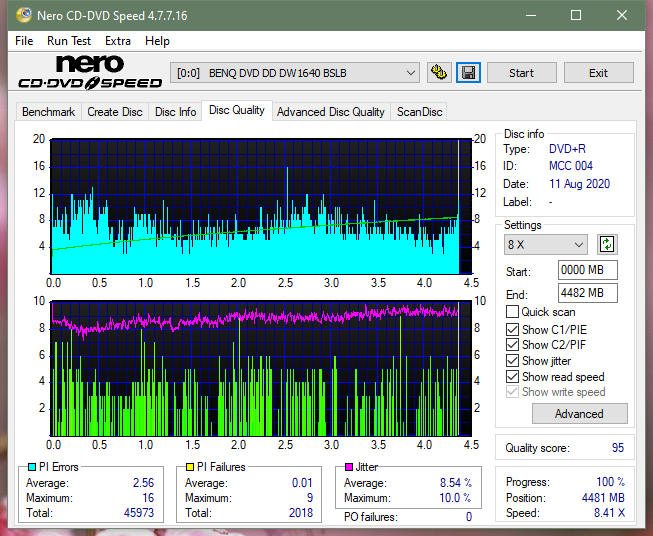Screen dimensions: 653x536
Task: Click the PO failures value 0
Action: (469, 517)
